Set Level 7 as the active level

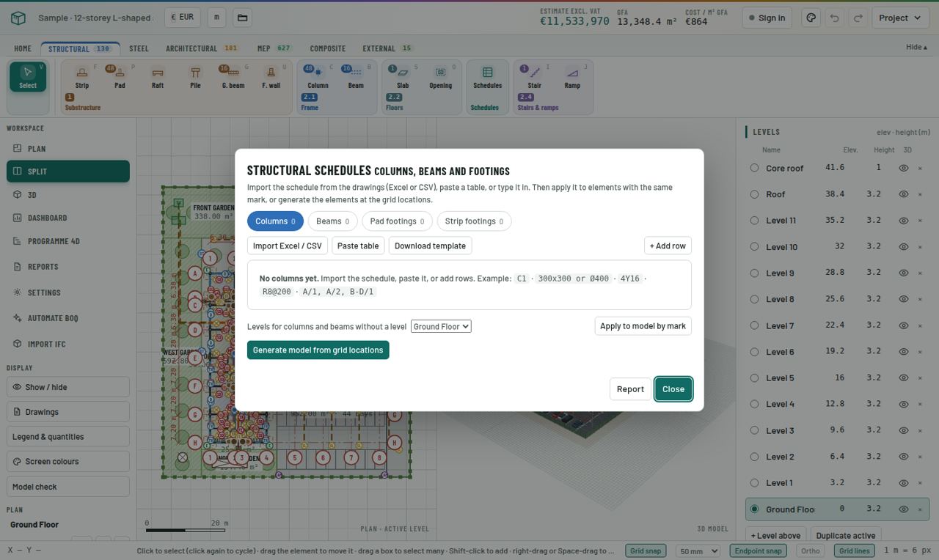754,325
